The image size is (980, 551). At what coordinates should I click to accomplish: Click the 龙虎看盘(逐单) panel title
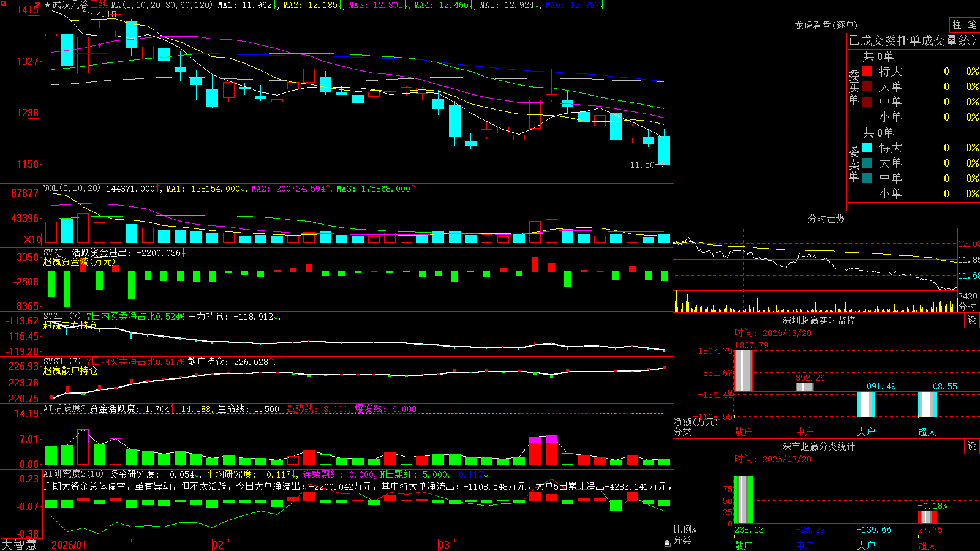click(826, 25)
